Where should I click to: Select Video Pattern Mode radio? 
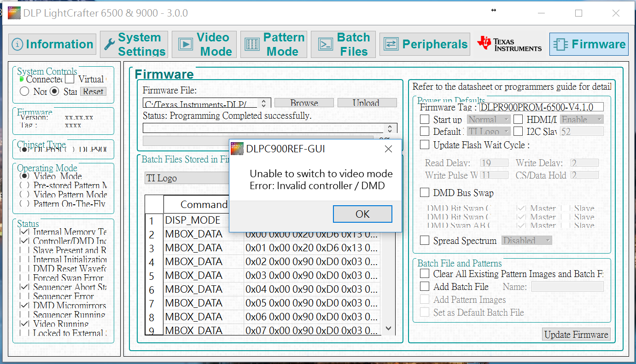click(24, 195)
